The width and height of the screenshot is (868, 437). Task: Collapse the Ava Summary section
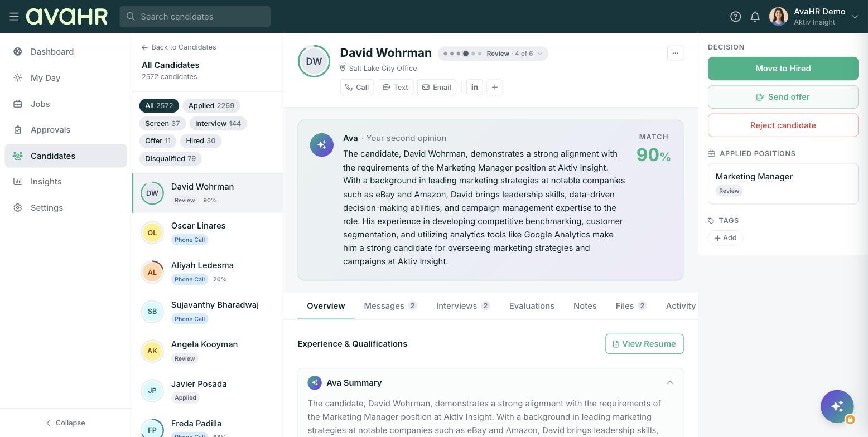[x=670, y=383]
